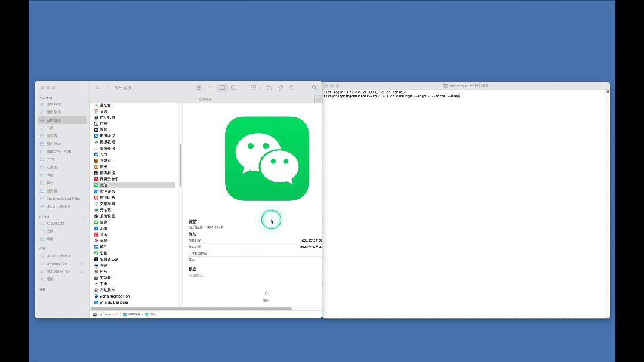Image resolution: width=644 pixels, height=362 pixels.
Task: Open 隔空投送 (AirDrop) in the sidebar
Action: 53,104
